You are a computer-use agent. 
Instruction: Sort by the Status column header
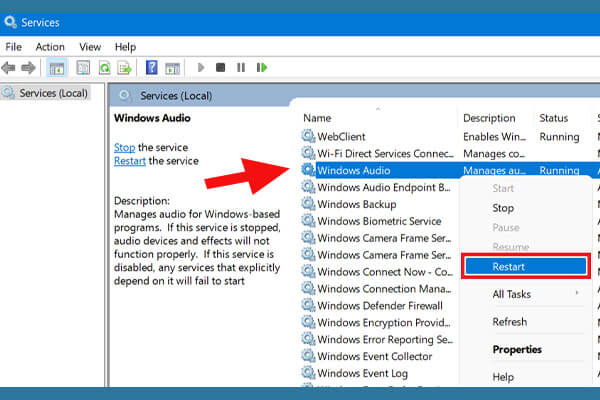(553, 118)
